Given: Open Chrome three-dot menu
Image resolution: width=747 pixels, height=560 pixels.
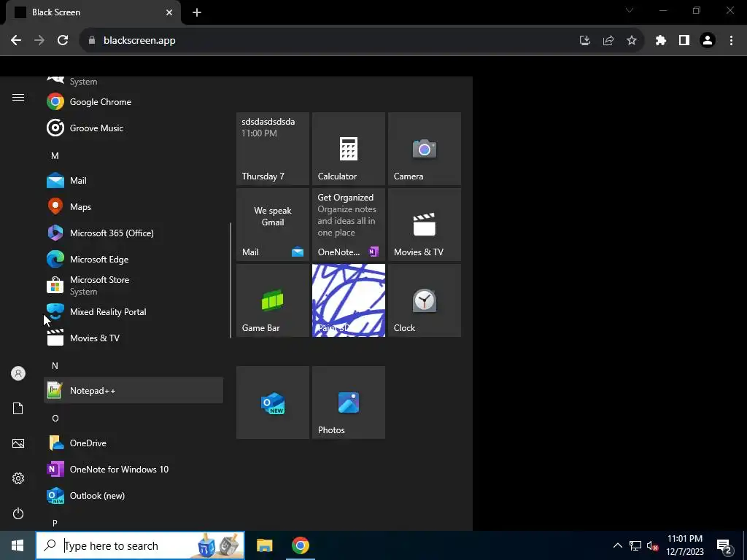Looking at the screenshot, I should tap(731, 41).
